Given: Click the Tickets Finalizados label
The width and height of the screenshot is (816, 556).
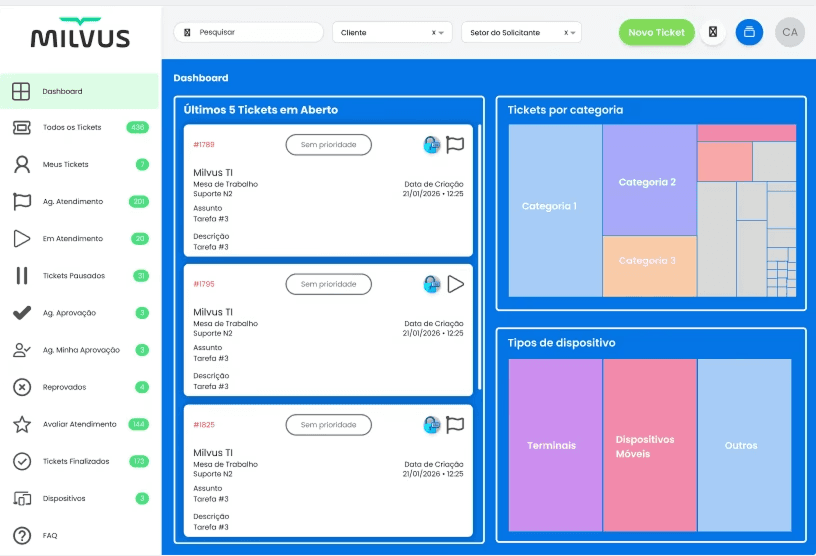Looking at the screenshot, I should [x=76, y=461].
